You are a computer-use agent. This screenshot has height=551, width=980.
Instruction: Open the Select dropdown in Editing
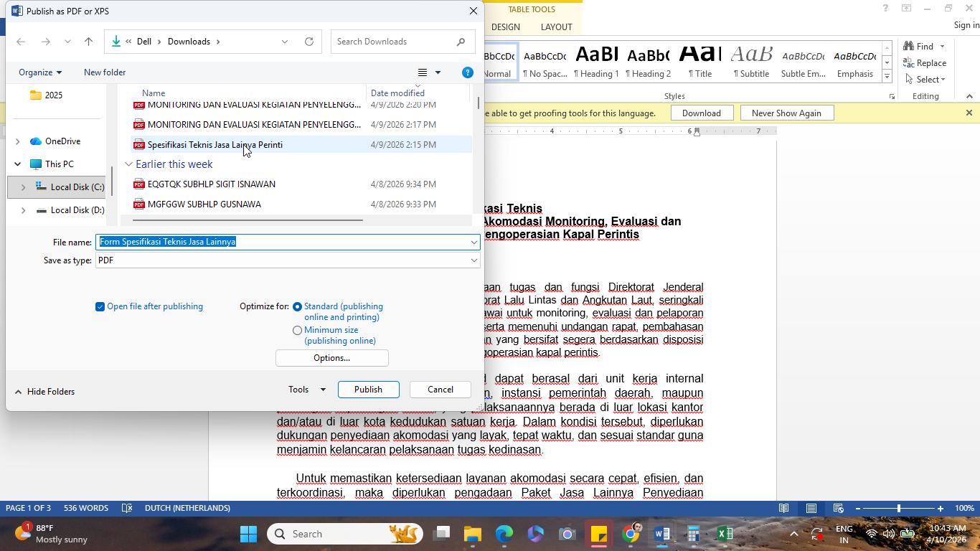click(x=925, y=79)
